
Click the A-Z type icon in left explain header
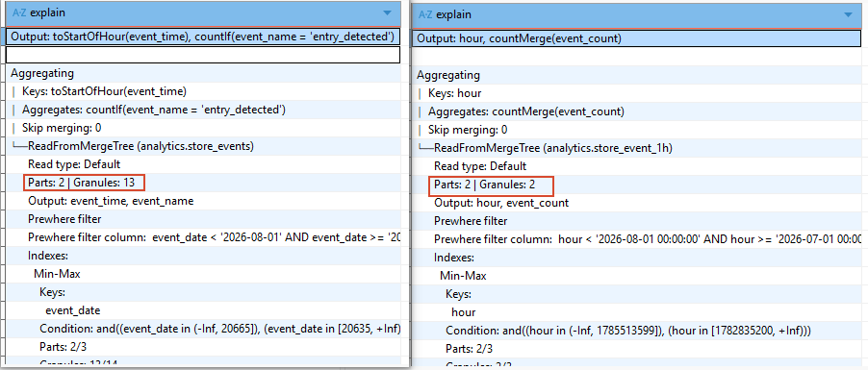coord(20,13)
